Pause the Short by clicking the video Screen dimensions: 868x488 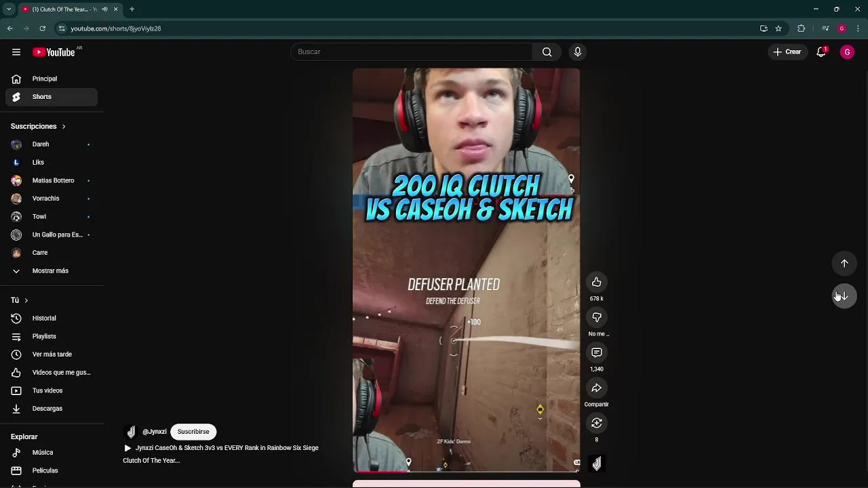point(467,270)
